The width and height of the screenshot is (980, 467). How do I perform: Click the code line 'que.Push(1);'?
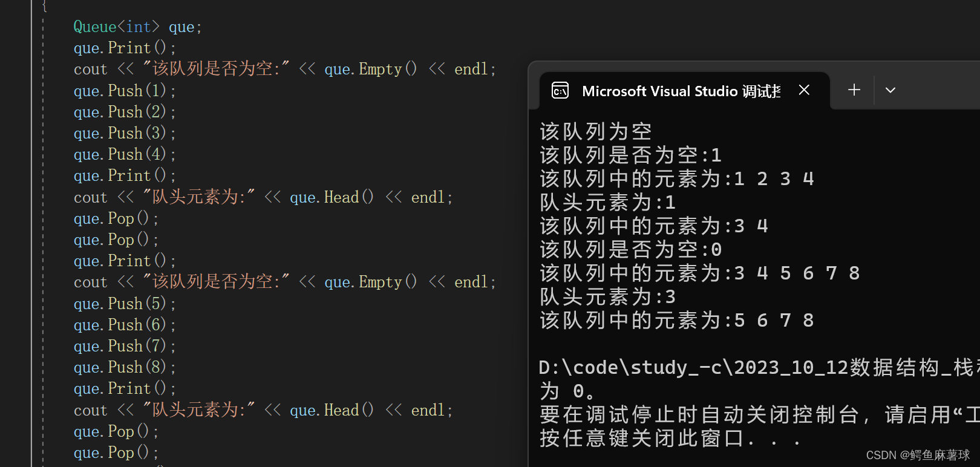click(125, 91)
